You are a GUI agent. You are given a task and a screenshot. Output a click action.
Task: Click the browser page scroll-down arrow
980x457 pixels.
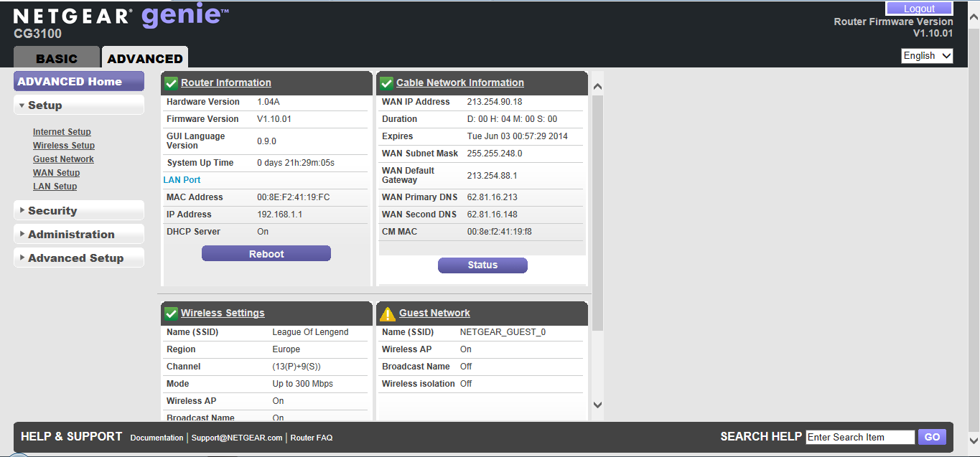(x=974, y=440)
